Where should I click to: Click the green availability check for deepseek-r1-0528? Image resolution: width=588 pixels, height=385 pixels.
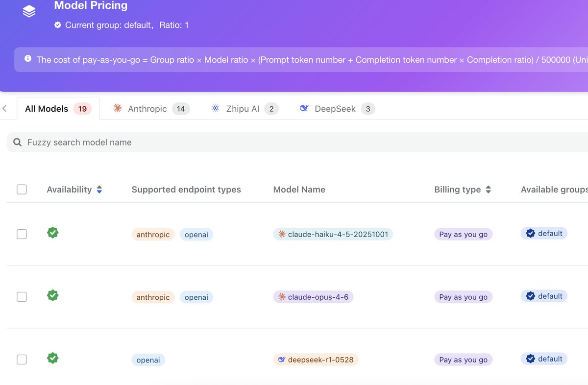pyautogui.click(x=53, y=358)
